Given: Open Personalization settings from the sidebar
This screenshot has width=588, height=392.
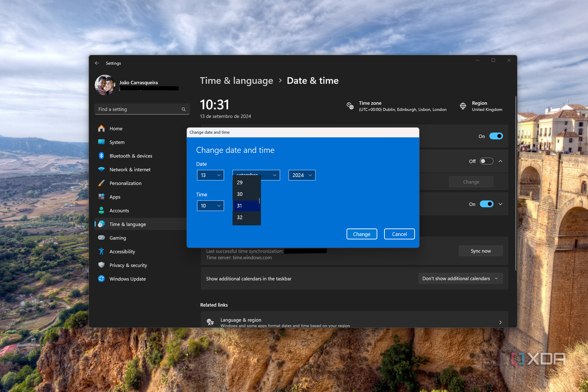Looking at the screenshot, I should [x=124, y=183].
